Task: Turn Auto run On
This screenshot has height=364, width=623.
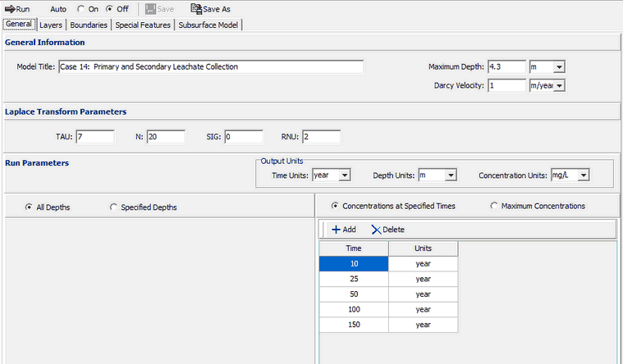Action: pos(81,9)
